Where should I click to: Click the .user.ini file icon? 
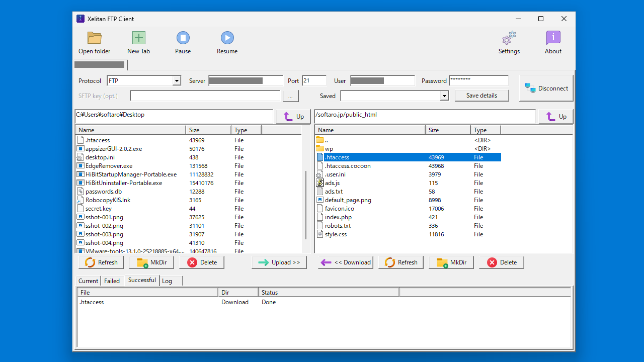(320, 174)
